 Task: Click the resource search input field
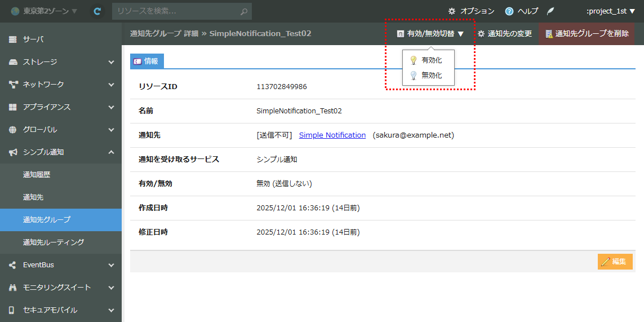[x=176, y=11]
